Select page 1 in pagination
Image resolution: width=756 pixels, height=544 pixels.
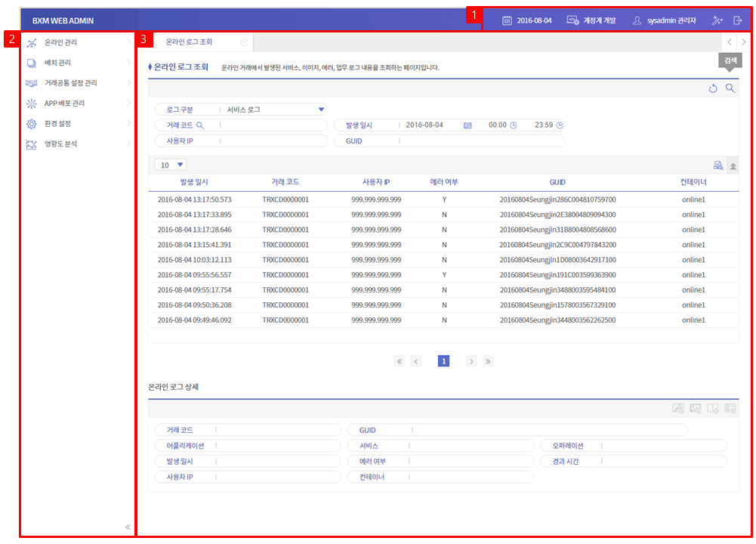[443, 361]
